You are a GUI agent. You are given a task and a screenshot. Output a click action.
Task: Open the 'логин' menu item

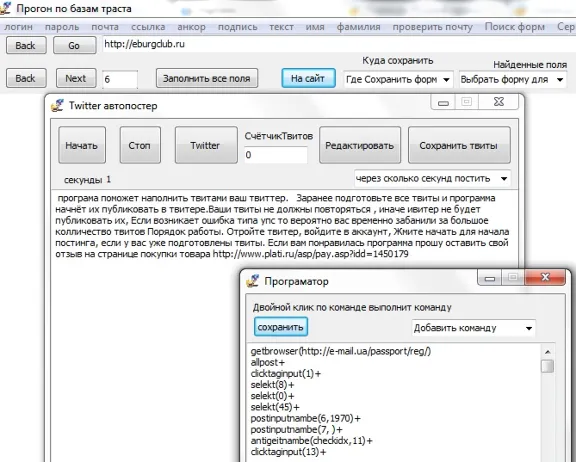tap(18, 27)
